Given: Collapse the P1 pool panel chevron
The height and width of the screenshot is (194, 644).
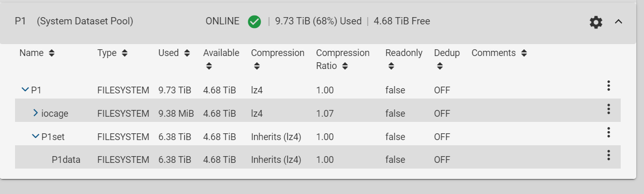Looking at the screenshot, I should 618,22.
